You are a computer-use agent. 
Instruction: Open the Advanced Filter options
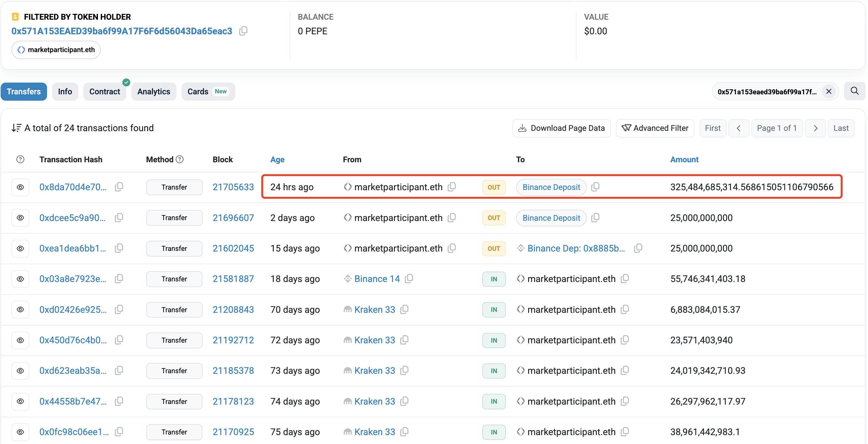click(655, 128)
